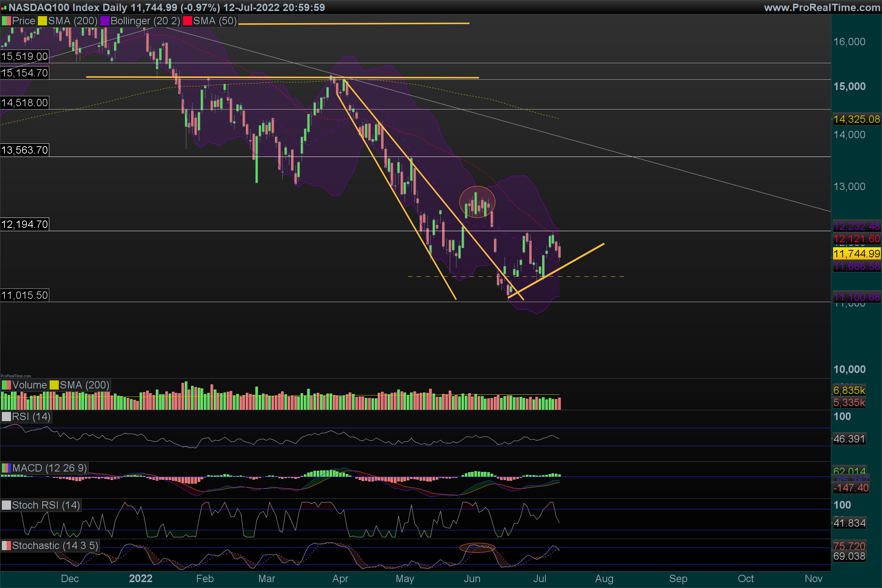Viewport: 882px width, 588px height.
Task: Click the purple Bollinger indicator icon
Action: click(105, 21)
